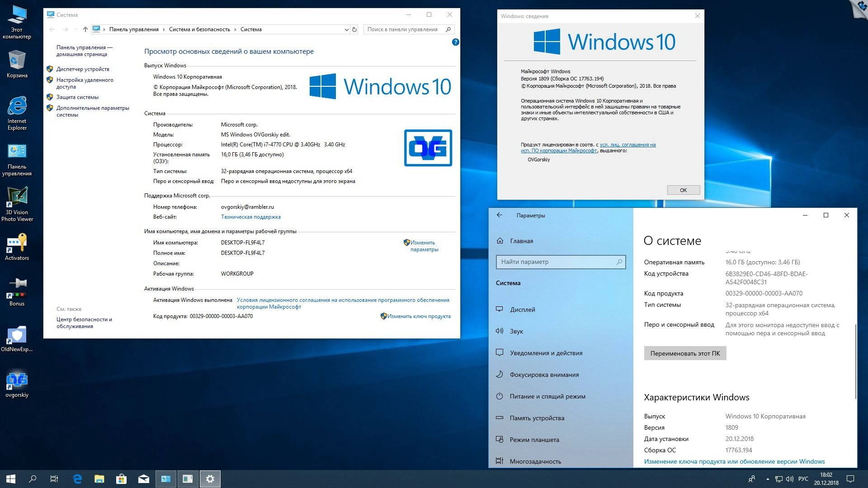
Task: Open Focus assist (Фокусировка внимания)
Action: click(544, 375)
